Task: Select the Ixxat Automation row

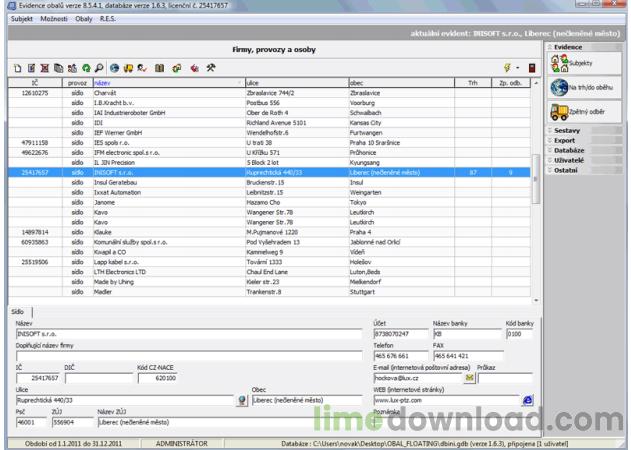Action: 269,192
